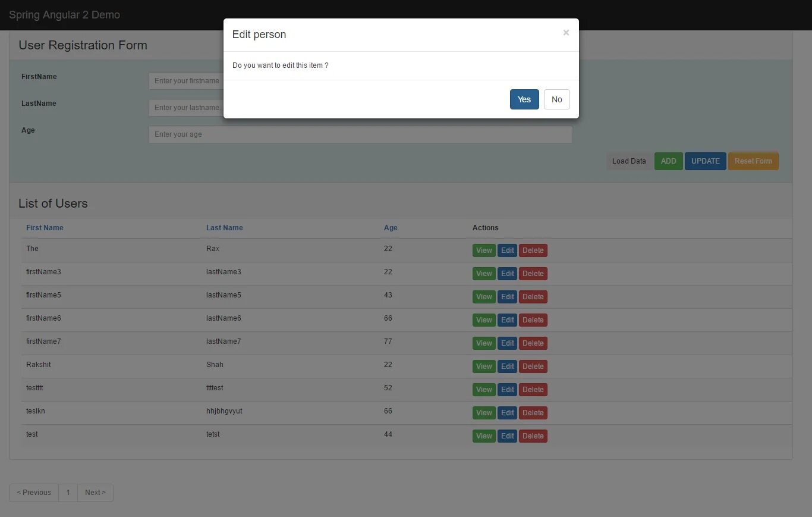Edit the teslkn user row

pyautogui.click(x=507, y=413)
